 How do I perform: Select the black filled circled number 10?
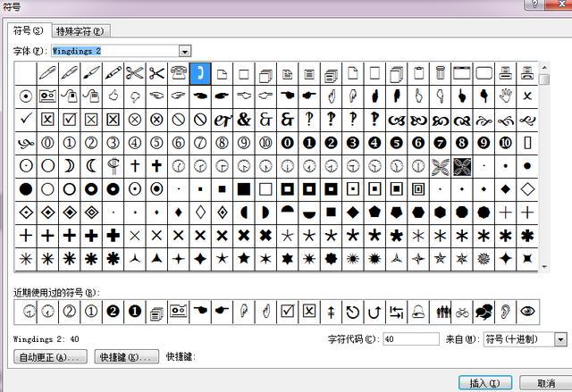[506, 143]
